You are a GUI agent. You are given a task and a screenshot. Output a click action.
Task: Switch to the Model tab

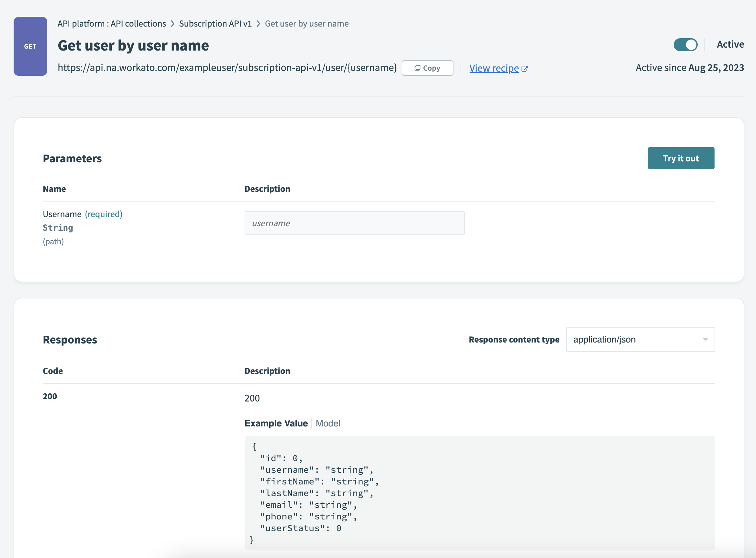pos(328,423)
